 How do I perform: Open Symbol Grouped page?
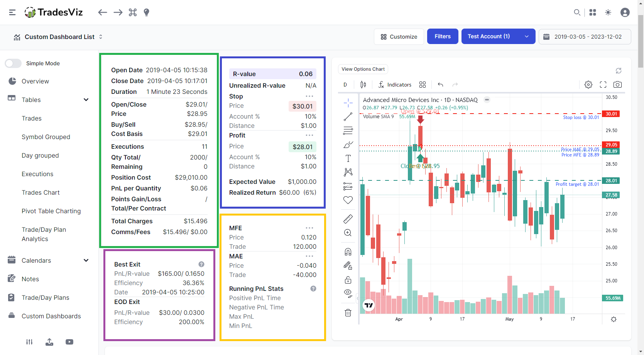pos(46,137)
